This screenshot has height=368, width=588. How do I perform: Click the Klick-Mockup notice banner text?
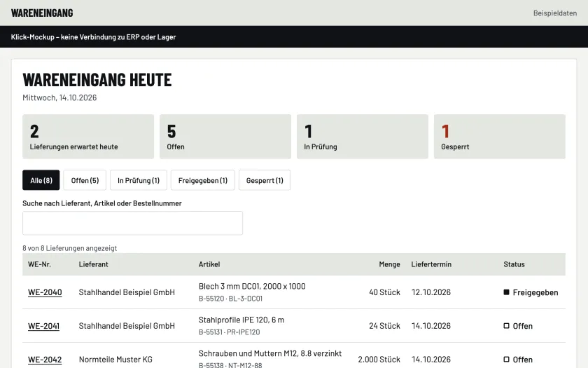[93, 36]
